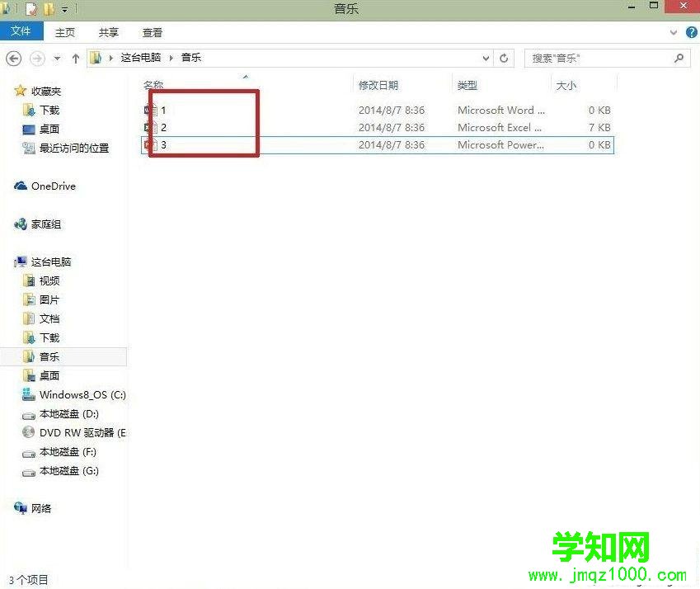Open the Quick Access Toolbar dropdown
The height and width of the screenshot is (589, 700).
coord(65,9)
